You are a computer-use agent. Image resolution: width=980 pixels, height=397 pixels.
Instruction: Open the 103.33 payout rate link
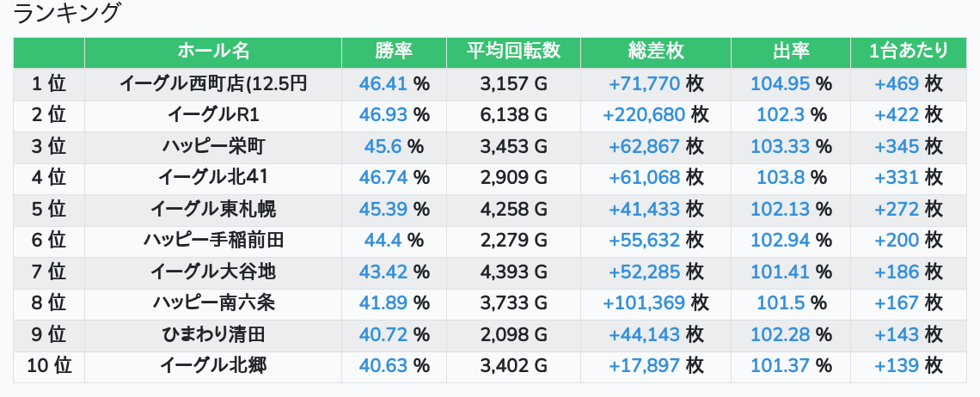point(781,147)
